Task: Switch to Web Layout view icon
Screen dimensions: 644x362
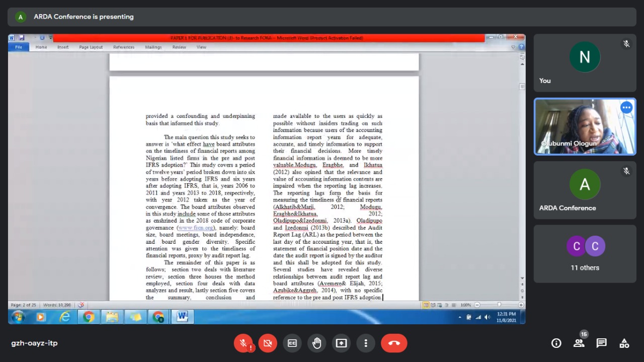Action: (x=440, y=305)
